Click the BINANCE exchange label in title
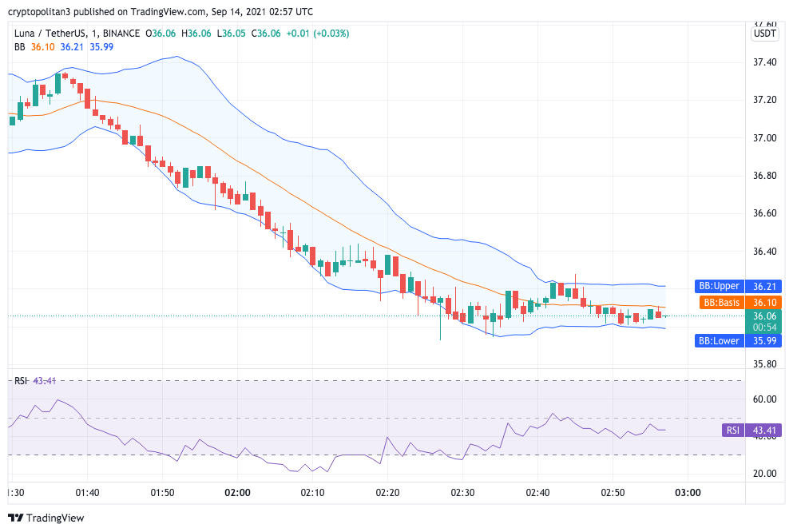Screen dimensions: 793x532 [x=121, y=34]
